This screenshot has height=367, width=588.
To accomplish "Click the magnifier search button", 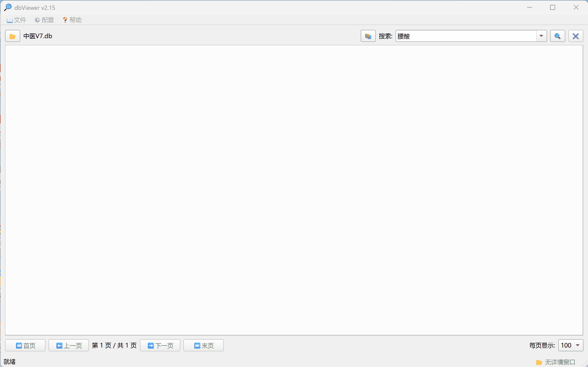I will coord(557,36).
